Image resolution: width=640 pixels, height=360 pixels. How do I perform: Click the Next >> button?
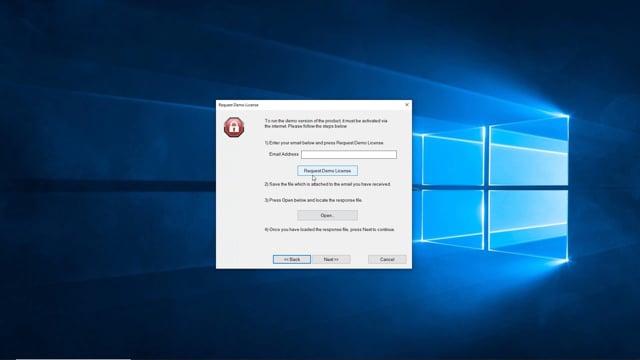pyautogui.click(x=331, y=259)
